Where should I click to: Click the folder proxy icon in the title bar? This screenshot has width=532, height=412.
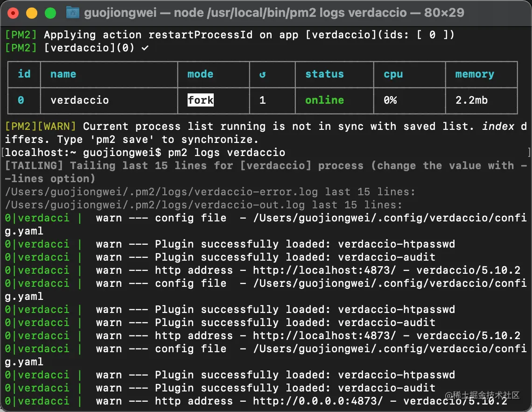pyautogui.click(x=73, y=13)
